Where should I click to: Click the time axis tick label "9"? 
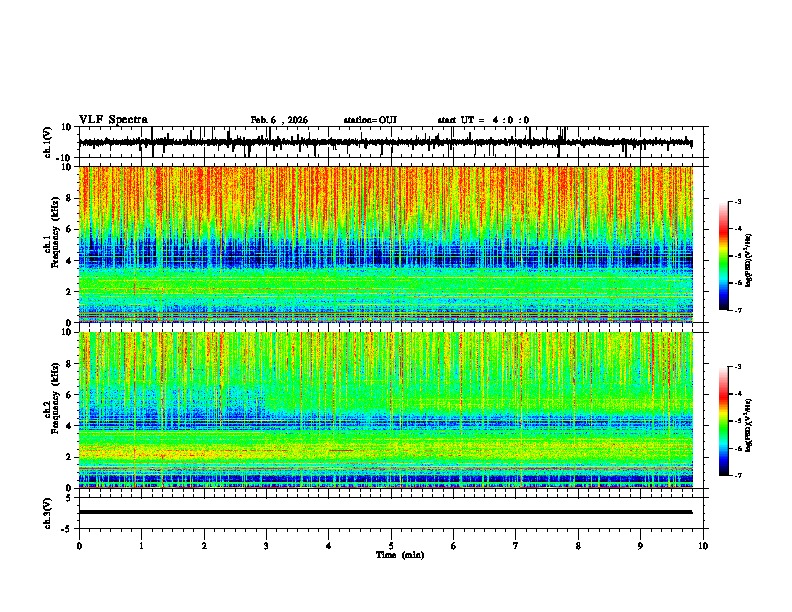640,546
